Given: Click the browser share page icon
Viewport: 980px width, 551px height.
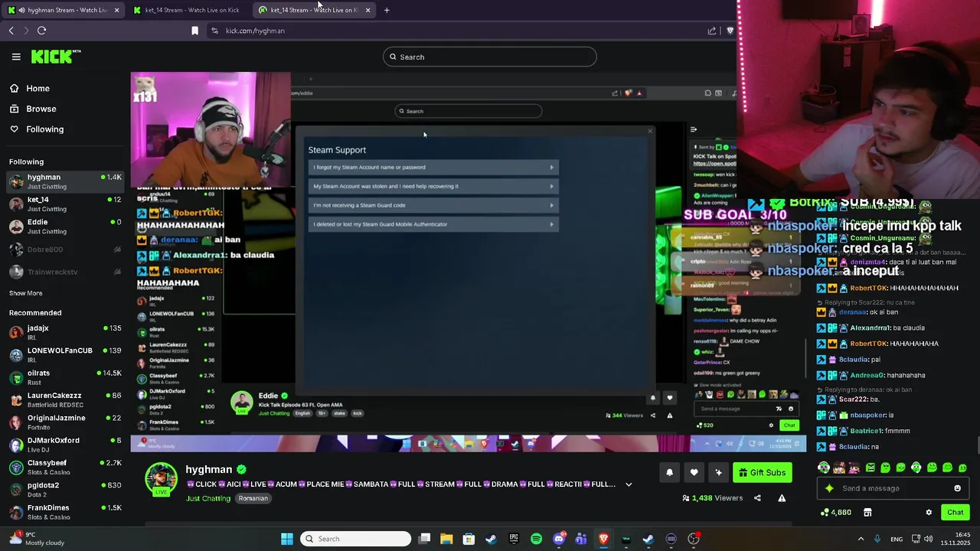Looking at the screenshot, I should tap(712, 31).
